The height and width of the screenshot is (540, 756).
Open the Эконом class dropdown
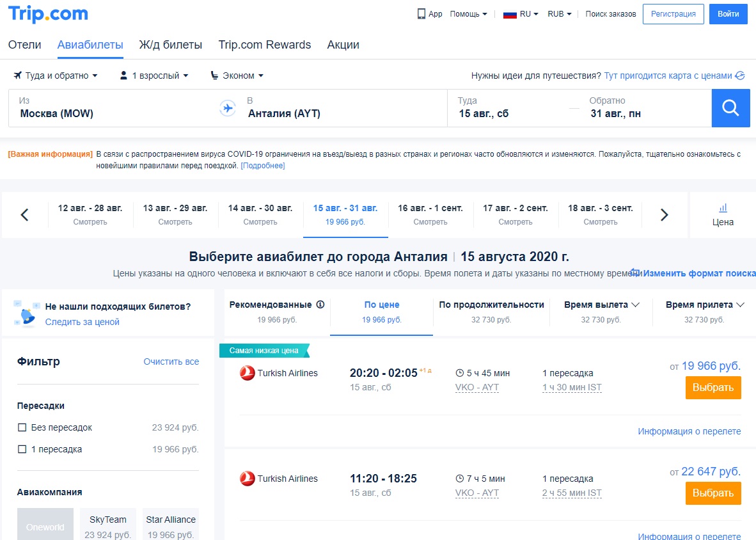click(x=237, y=75)
